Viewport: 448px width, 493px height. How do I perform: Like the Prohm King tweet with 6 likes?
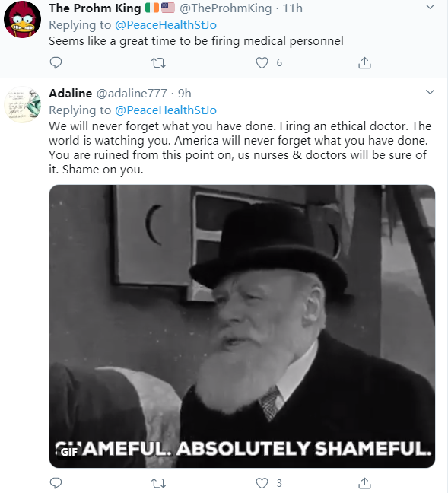pyautogui.click(x=262, y=63)
